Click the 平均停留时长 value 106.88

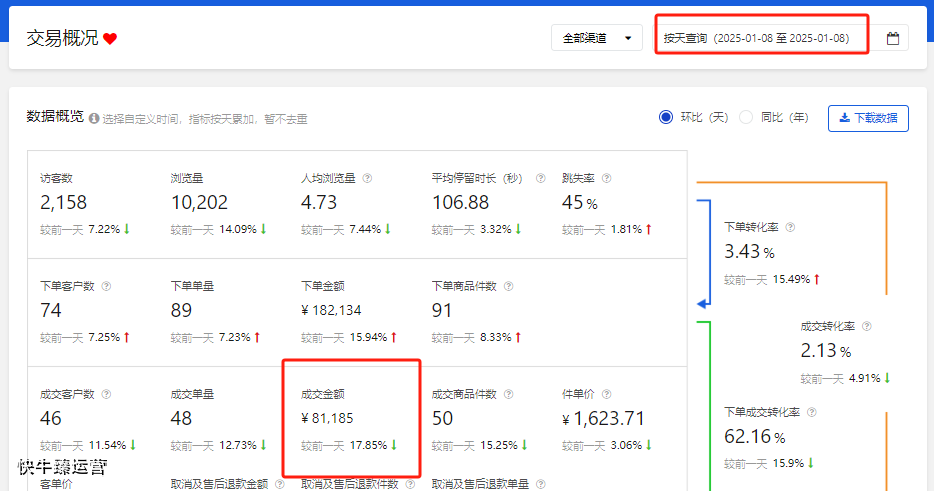[x=460, y=203]
